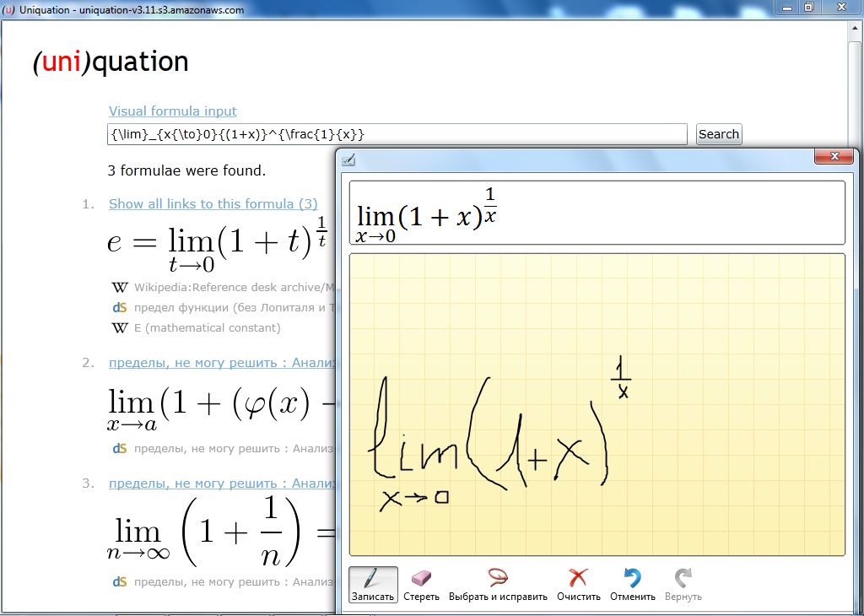The image size is (864, 616).
Task: Activate the Выбрать и исправить lasso tool
Action: click(497, 585)
